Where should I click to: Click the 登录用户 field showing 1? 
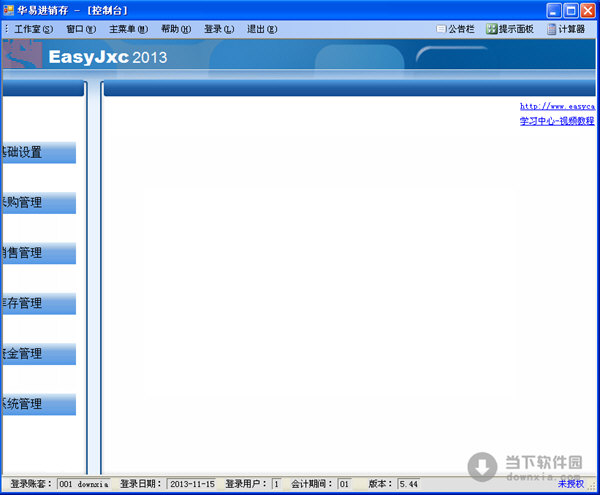click(x=276, y=484)
